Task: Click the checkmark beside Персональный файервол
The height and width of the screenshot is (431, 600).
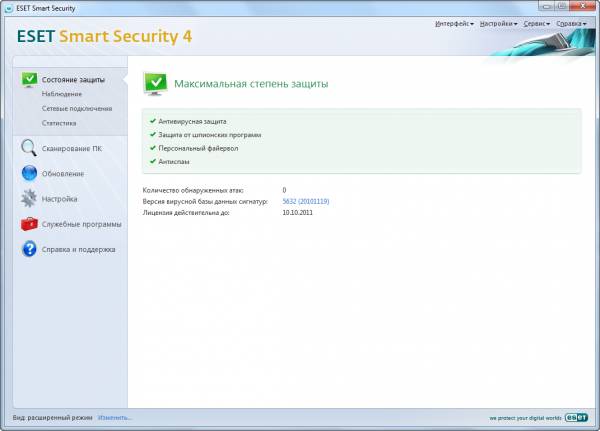Action: pyautogui.click(x=152, y=148)
